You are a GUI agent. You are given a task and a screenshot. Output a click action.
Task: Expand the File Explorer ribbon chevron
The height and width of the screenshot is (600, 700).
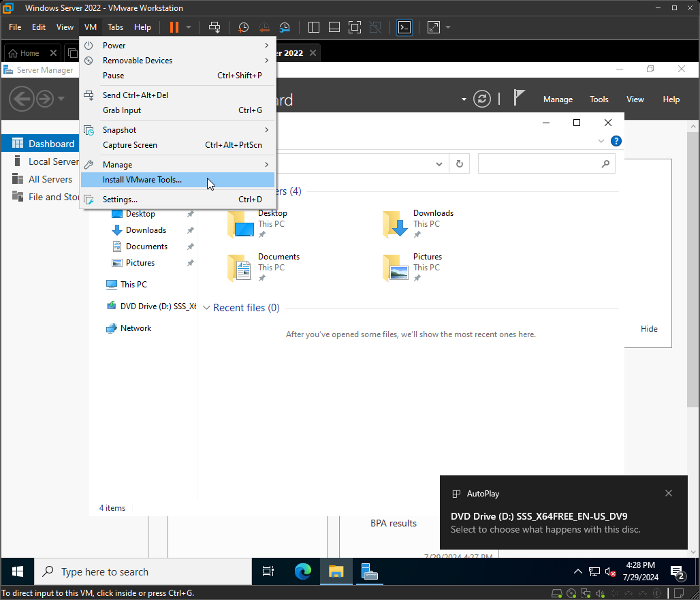[x=601, y=141]
